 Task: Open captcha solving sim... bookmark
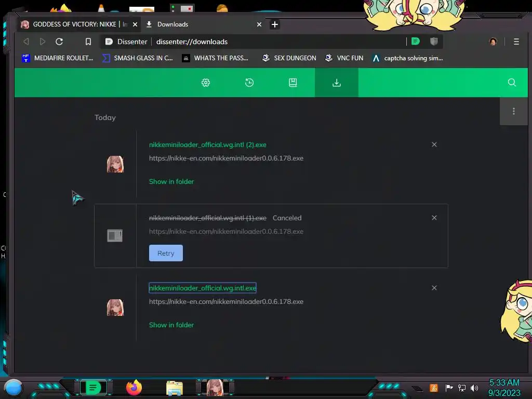(x=407, y=58)
